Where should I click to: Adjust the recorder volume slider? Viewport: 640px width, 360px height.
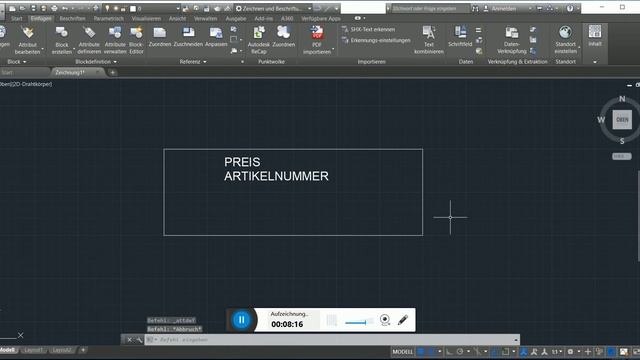359,322
